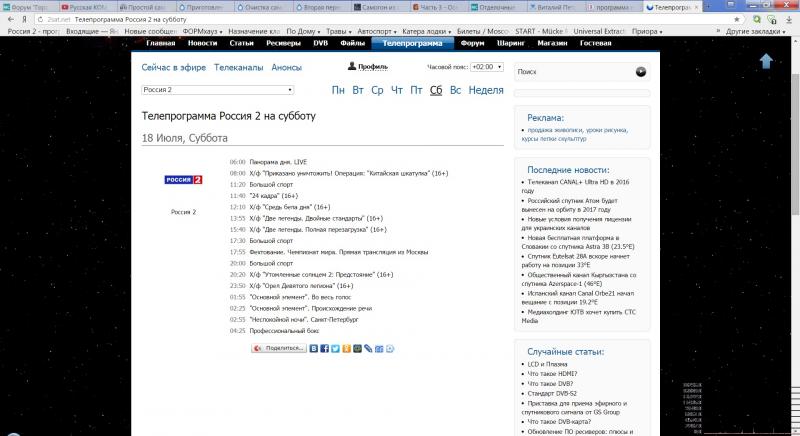Click the LiveJournal pencil share icon
Screen dimensions: 800x436
[368, 349]
